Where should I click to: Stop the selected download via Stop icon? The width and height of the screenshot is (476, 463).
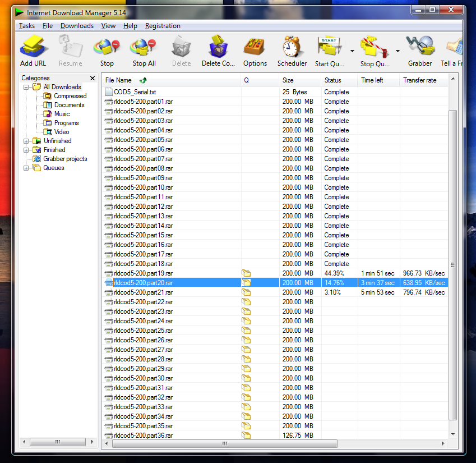click(x=107, y=47)
